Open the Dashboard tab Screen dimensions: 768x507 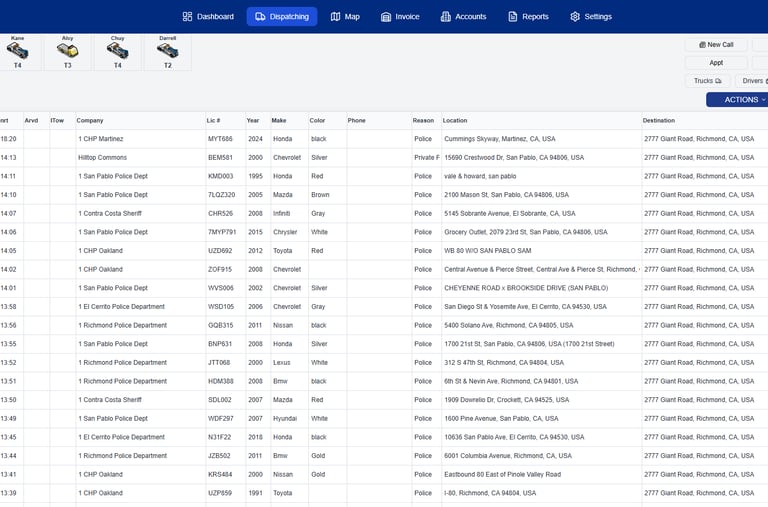(208, 17)
